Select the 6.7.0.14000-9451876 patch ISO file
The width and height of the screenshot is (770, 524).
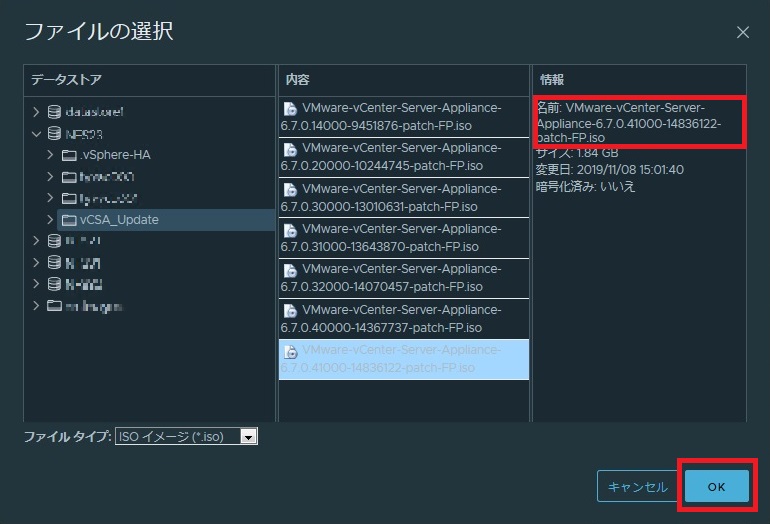coord(404,117)
